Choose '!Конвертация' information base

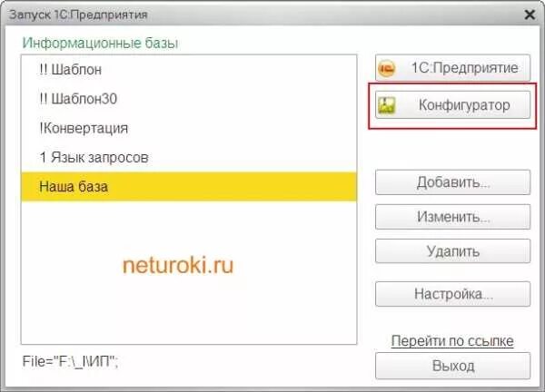tap(189, 129)
